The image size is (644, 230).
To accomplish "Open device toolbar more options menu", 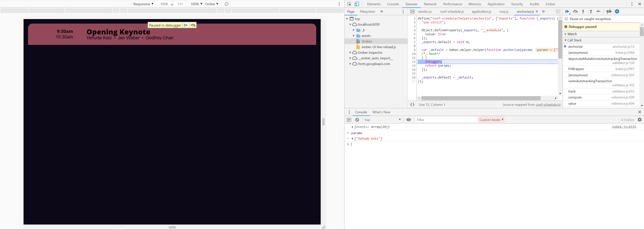I will click(339, 4).
